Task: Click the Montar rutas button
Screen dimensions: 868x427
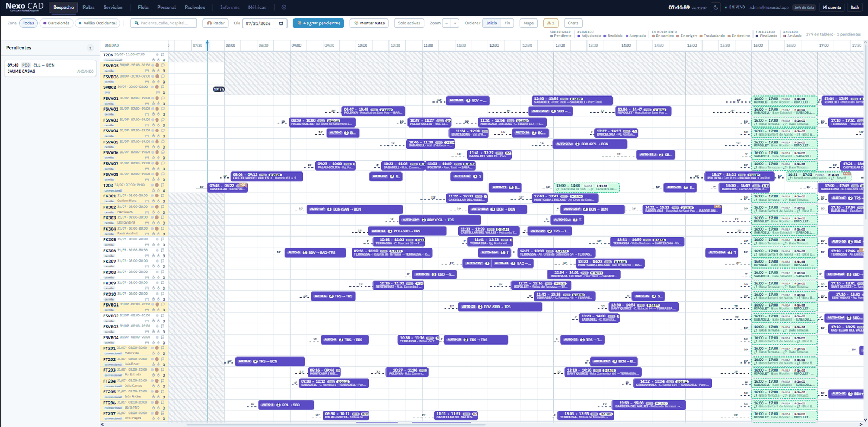Action: [x=369, y=23]
